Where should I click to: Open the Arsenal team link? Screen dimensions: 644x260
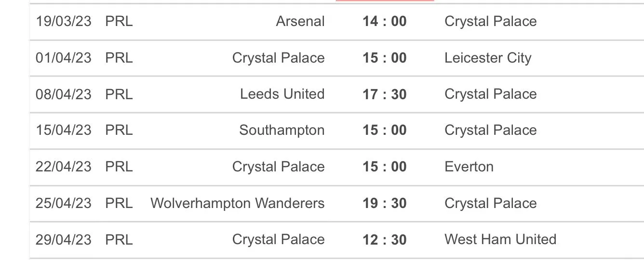pos(300,21)
